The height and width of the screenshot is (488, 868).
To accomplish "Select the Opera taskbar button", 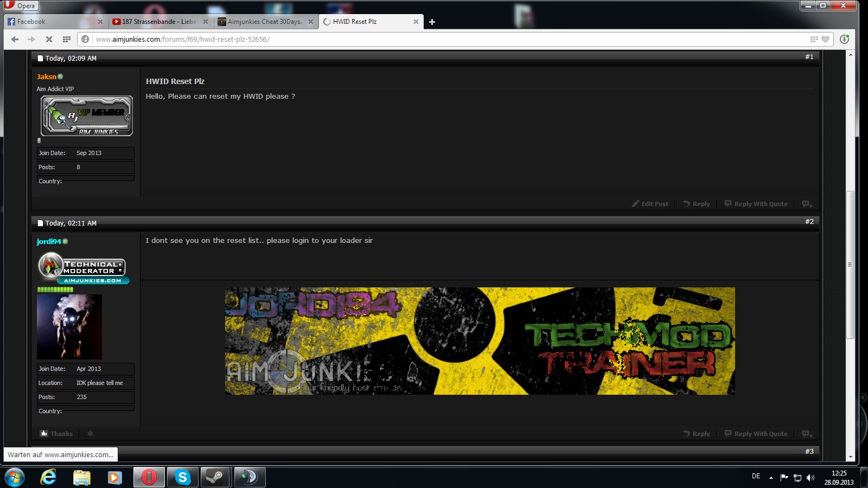I will click(x=149, y=477).
